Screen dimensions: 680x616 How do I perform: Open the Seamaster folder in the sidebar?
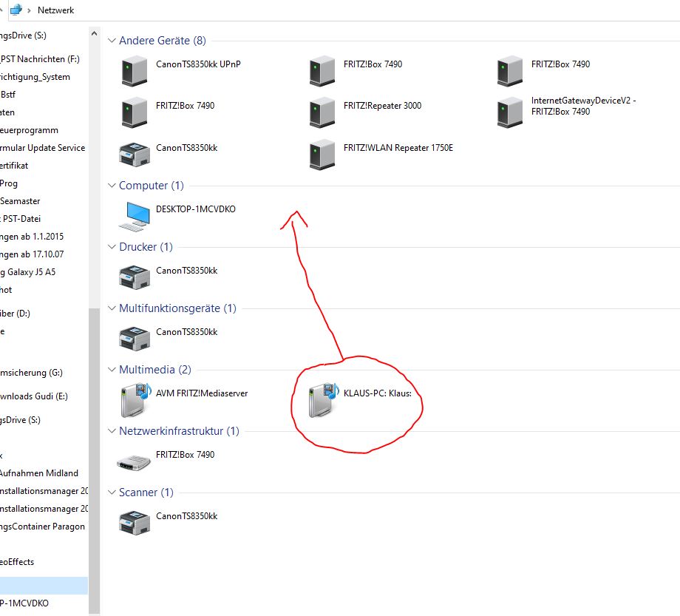pyautogui.click(x=20, y=201)
